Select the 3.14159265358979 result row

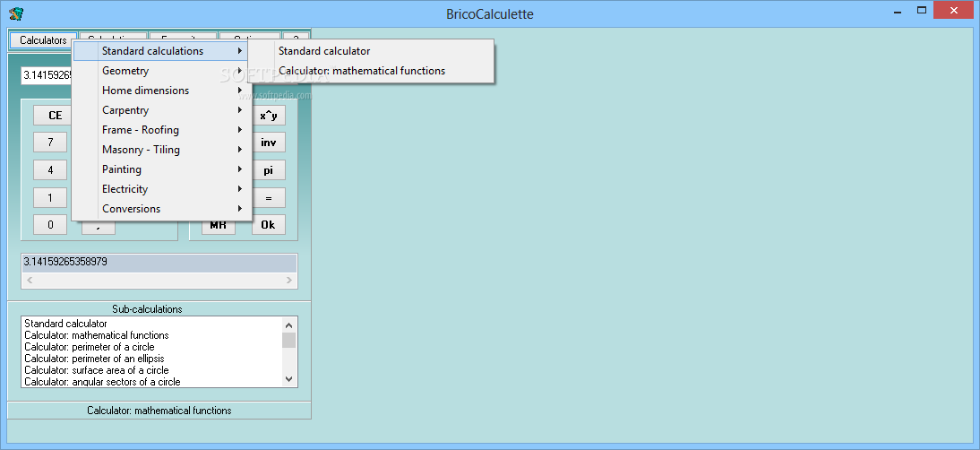pos(159,262)
